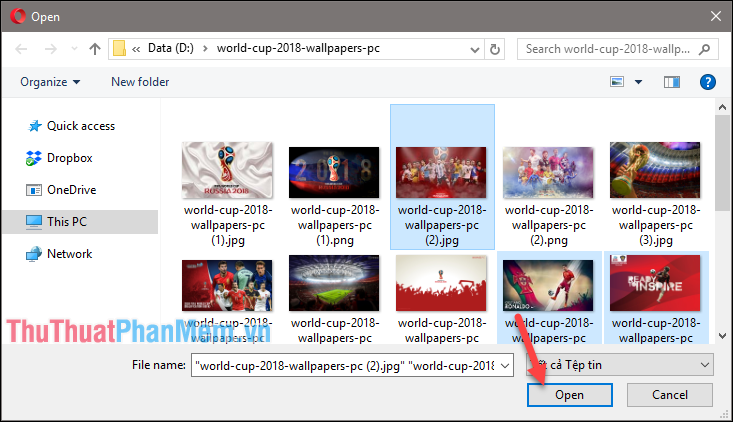Expand hidden path chevrons in address bar
Image resolution: width=733 pixels, height=422 pixels.
tap(136, 49)
